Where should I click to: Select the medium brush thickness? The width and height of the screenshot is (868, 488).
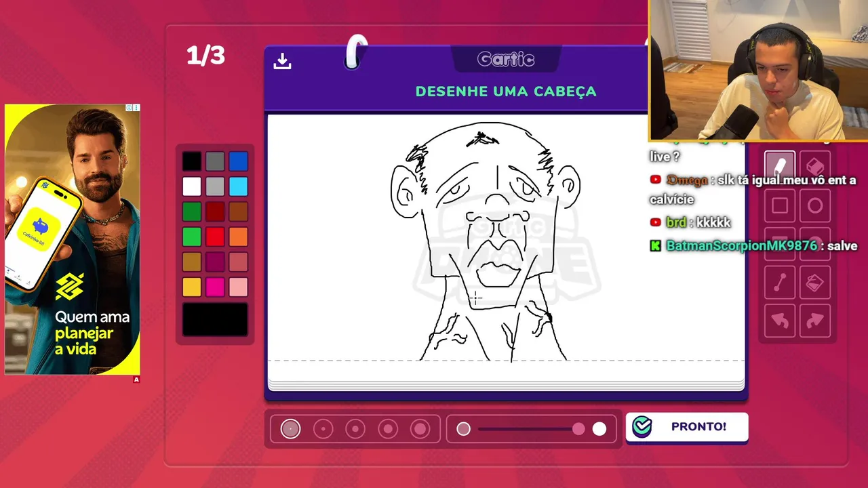(x=355, y=428)
